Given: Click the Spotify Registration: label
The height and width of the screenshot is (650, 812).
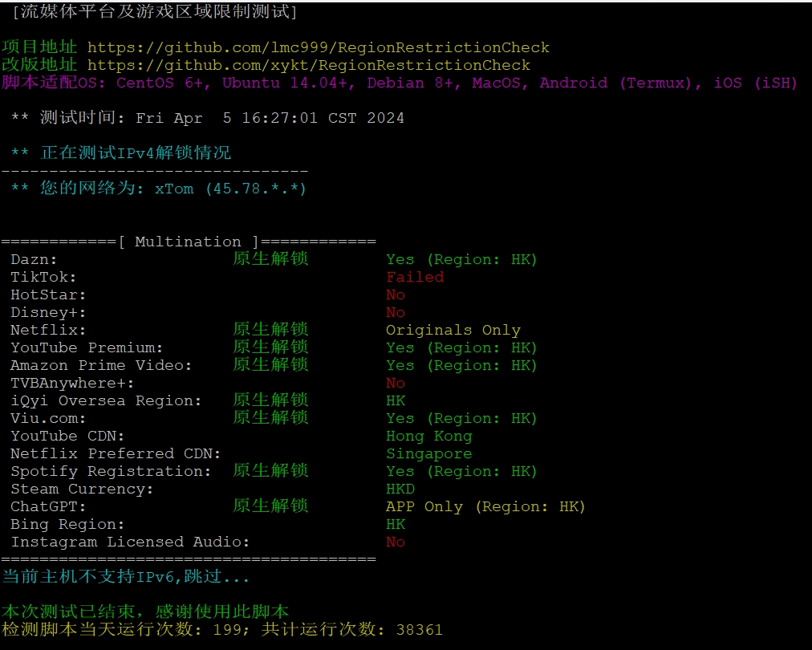Looking at the screenshot, I should tap(111, 471).
